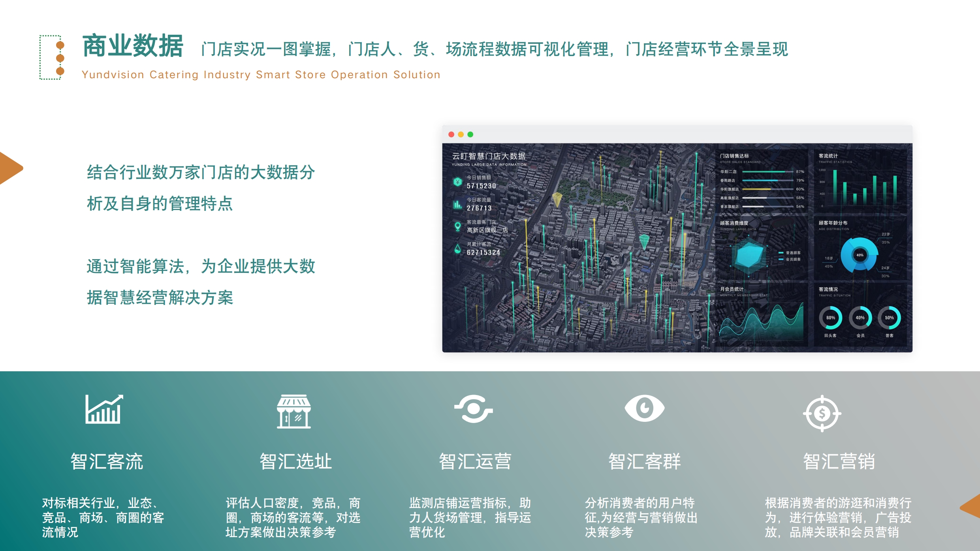
Task: Click the 高新区旗舰一店 store name
Action: (487, 230)
